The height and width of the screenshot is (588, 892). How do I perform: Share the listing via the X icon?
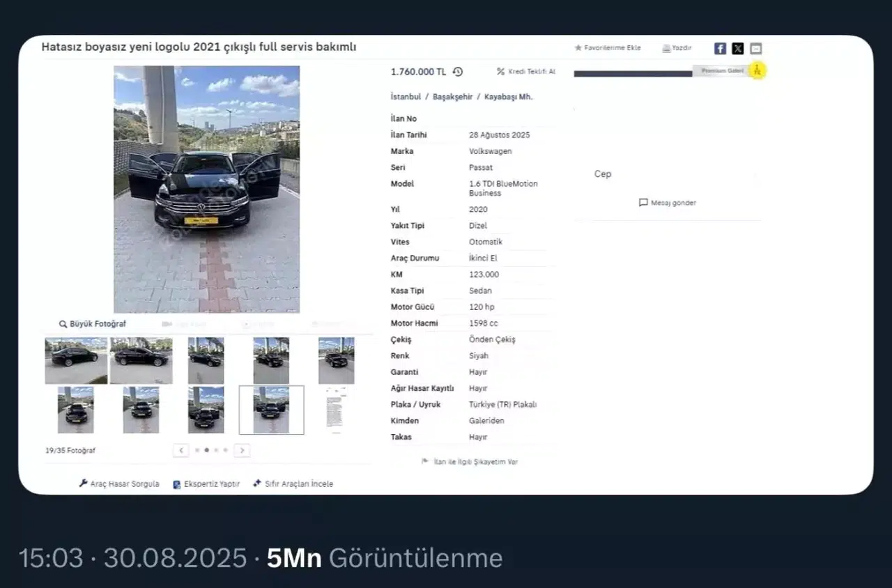[x=737, y=48]
